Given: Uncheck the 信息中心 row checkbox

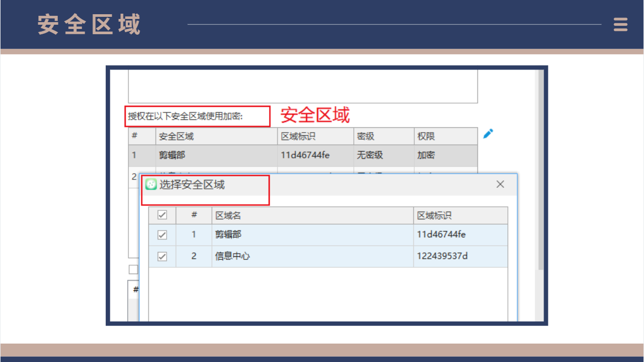Looking at the screenshot, I should coord(162,257).
